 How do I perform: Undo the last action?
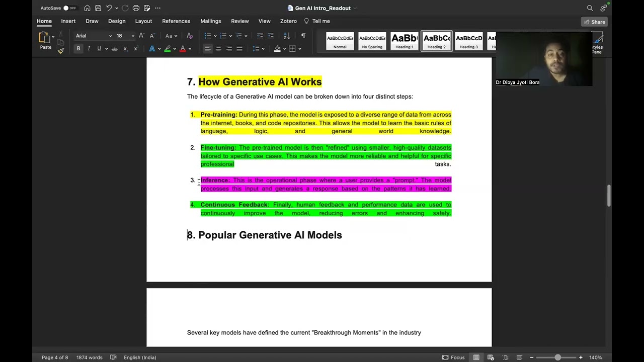tap(109, 8)
